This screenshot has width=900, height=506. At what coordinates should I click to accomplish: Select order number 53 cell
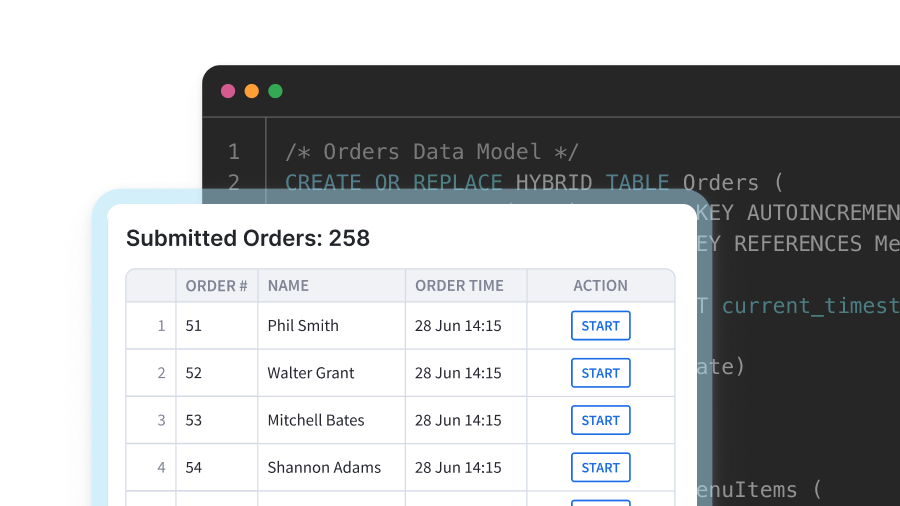pos(194,420)
